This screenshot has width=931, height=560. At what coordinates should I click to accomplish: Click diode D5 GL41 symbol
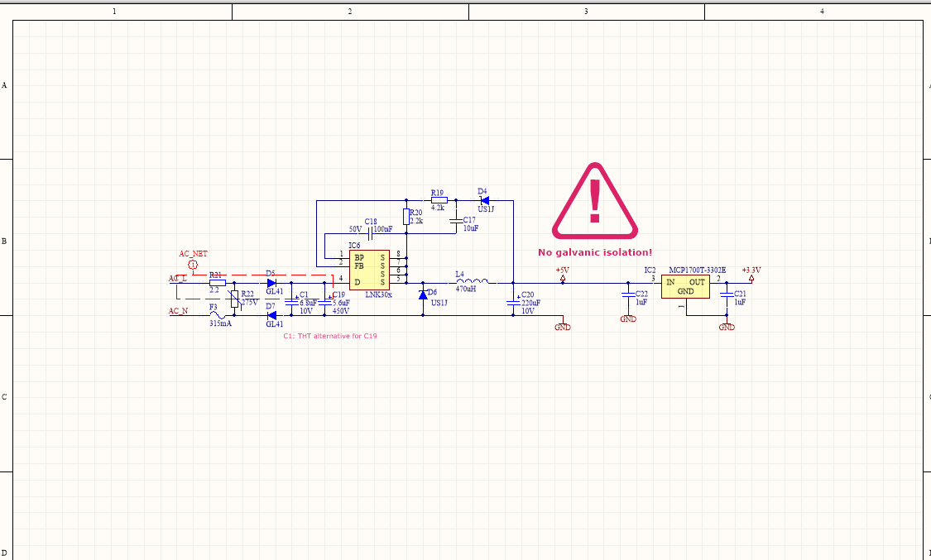click(272, 283)
